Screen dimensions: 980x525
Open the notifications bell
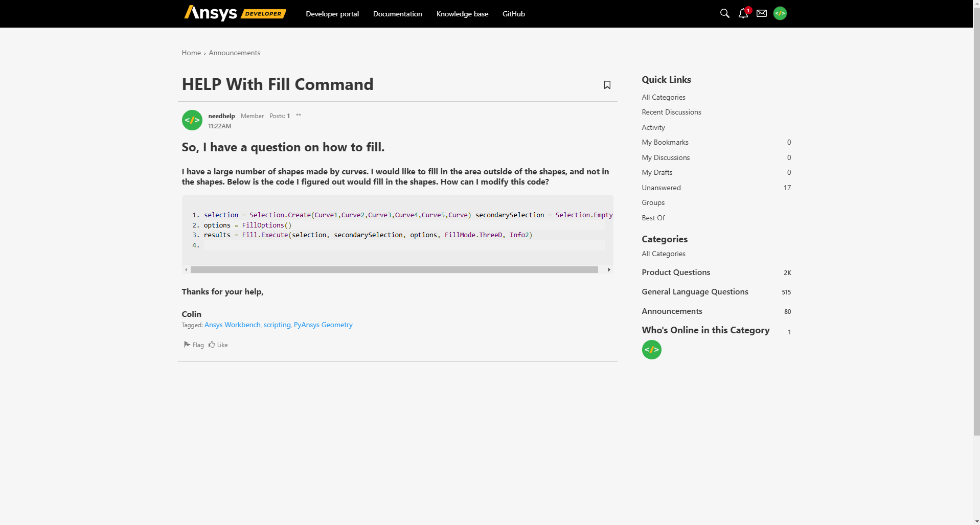click(x=743, y=14)
